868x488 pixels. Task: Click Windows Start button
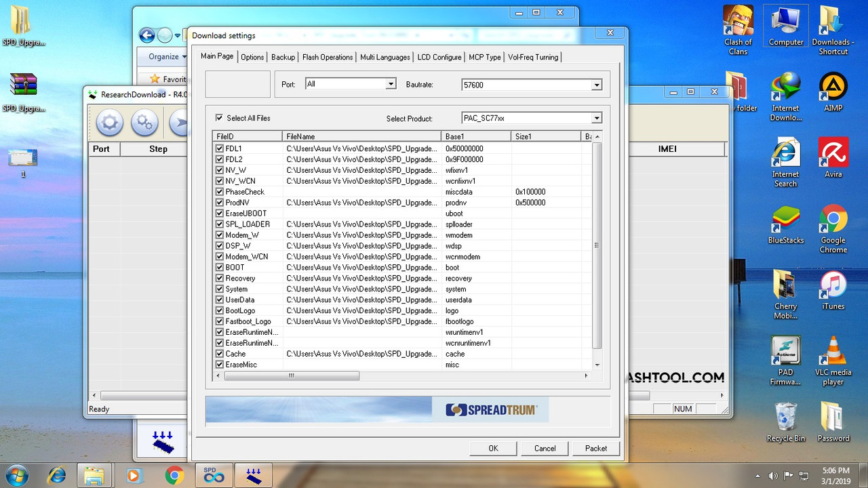(x=16, y=475)
